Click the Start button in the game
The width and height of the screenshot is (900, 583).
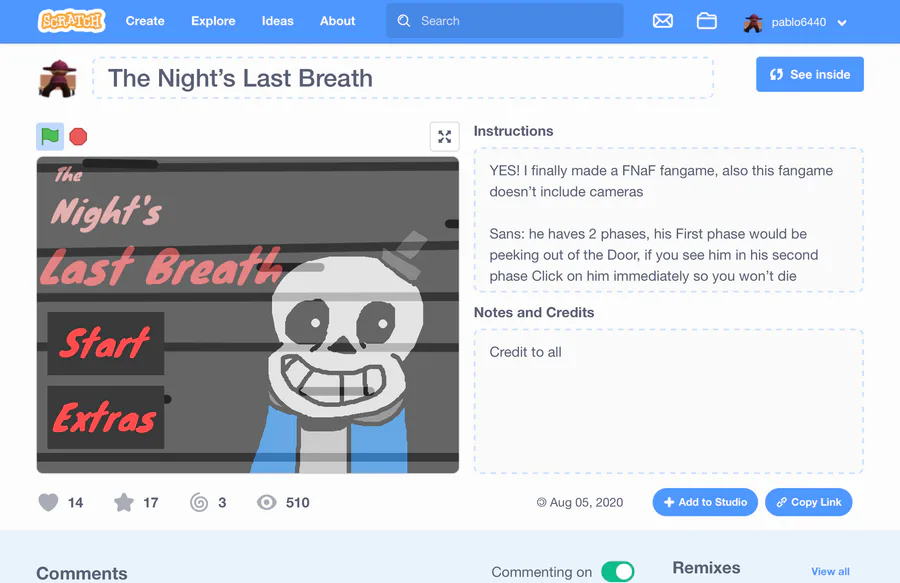(106, 343)
